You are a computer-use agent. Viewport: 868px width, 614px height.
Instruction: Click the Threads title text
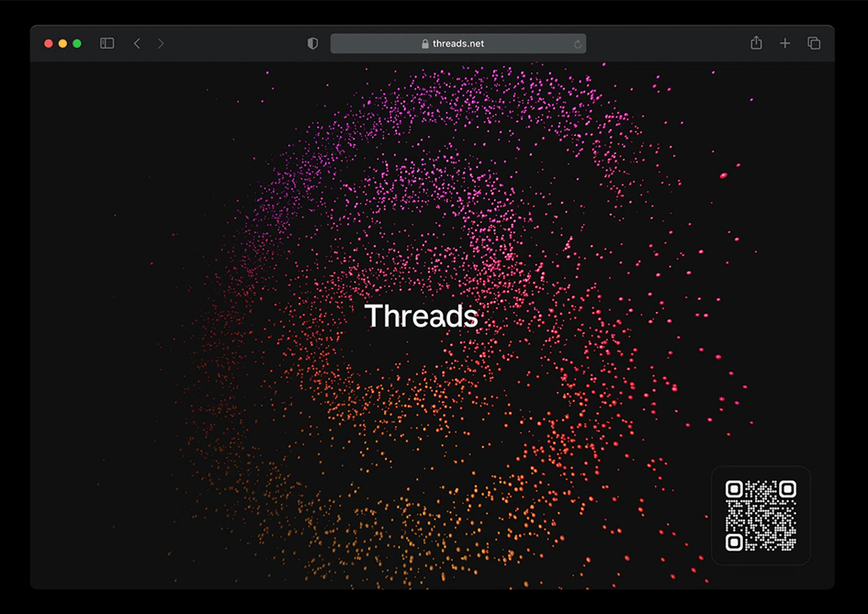tap(422, 316)
